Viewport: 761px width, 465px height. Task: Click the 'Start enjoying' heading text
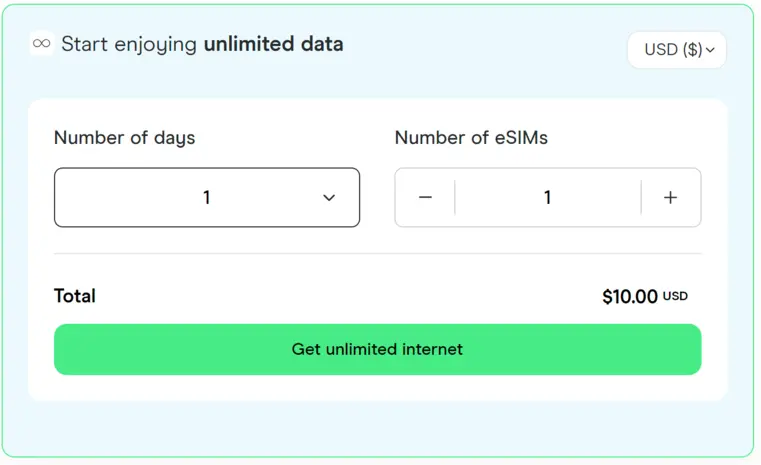pyautogui.click(x=129, y=44)
